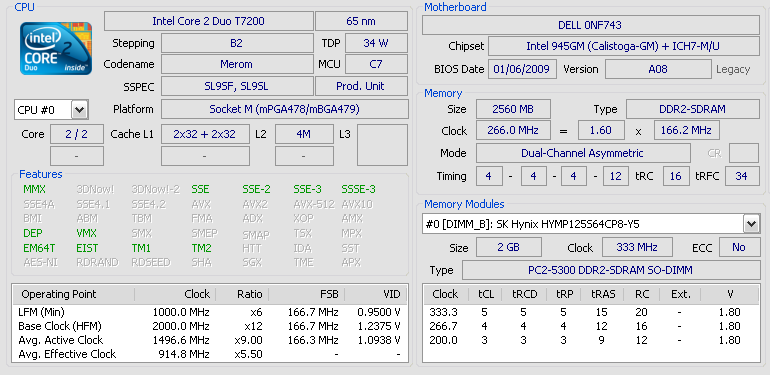Click the grayed AVX-512 feature label
This screenshot has width=770, height=375.
[x=314, y=204]
